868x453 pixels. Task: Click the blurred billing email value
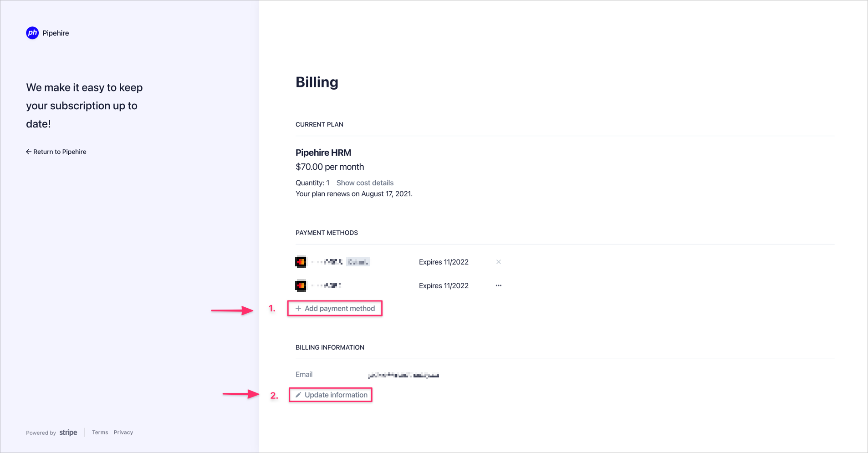[403, 375]
